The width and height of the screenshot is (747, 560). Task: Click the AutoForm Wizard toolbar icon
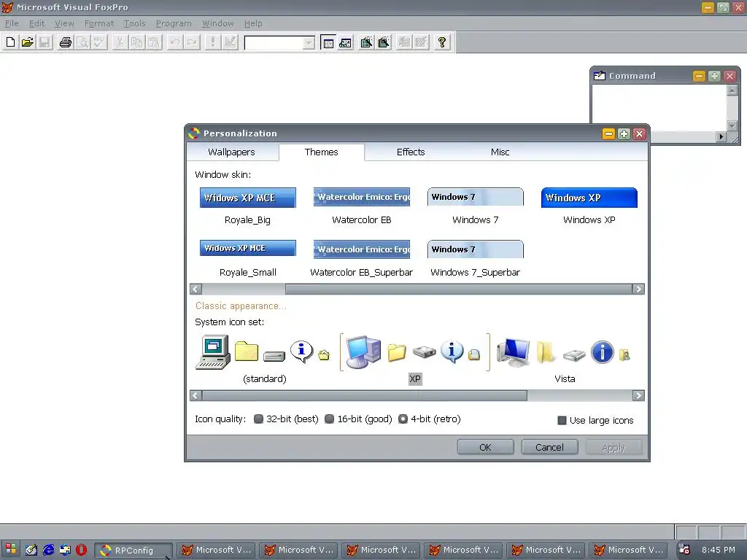click(x=404, y=42)
